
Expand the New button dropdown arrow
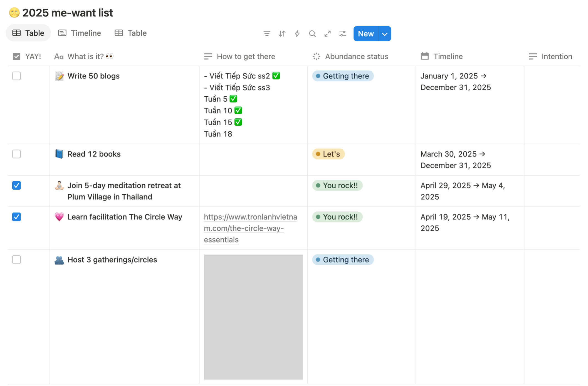point(385,34)
